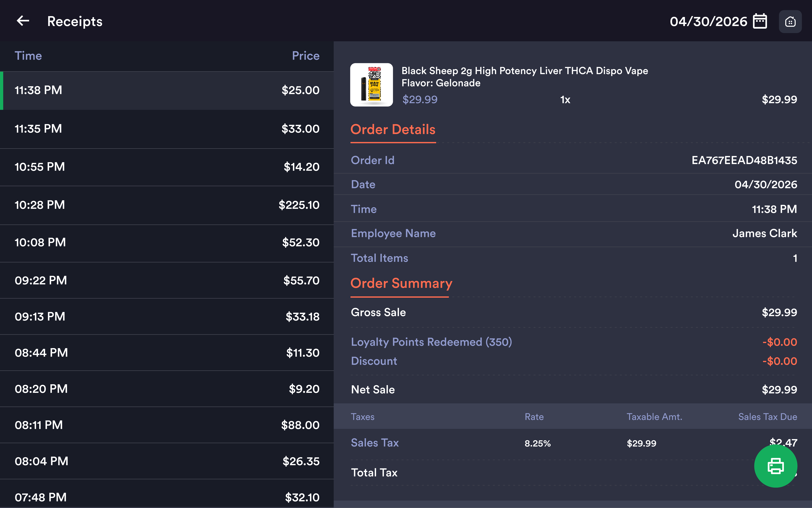This screenshot has height=508, width=812.
Task: Click the Time column header
Action: pos(28,56)
